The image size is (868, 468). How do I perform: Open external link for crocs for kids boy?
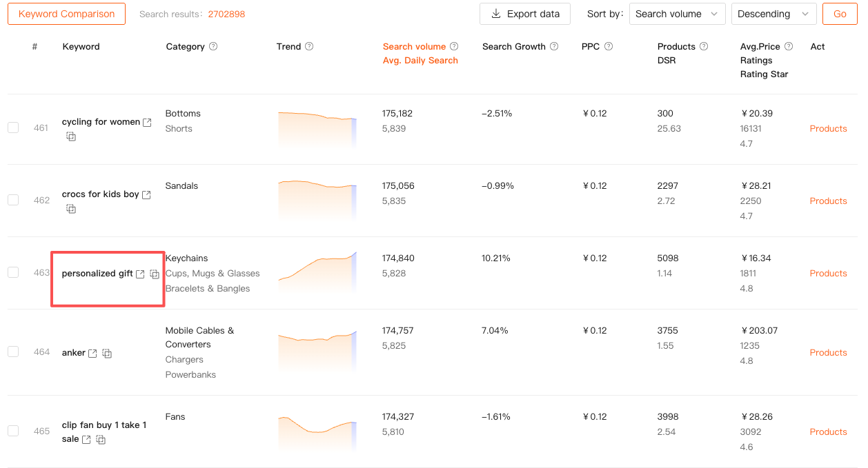click(x=146, y=195)
